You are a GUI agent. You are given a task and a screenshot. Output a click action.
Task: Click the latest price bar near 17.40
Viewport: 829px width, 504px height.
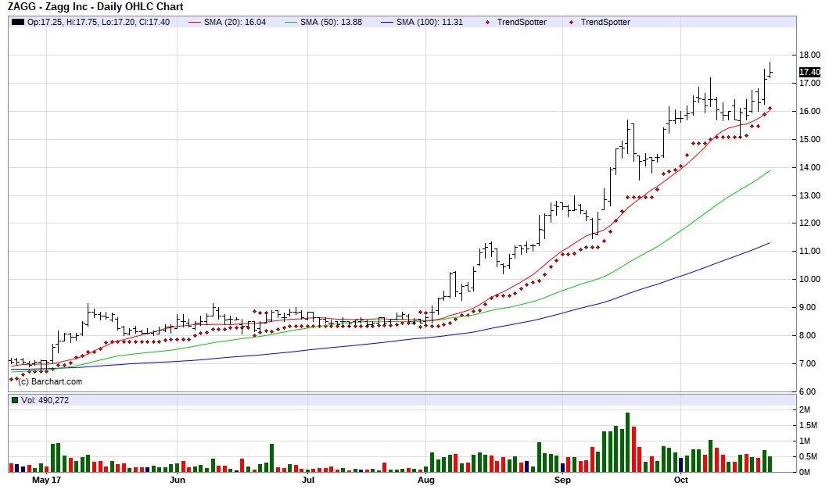click(x=770, y=70)
